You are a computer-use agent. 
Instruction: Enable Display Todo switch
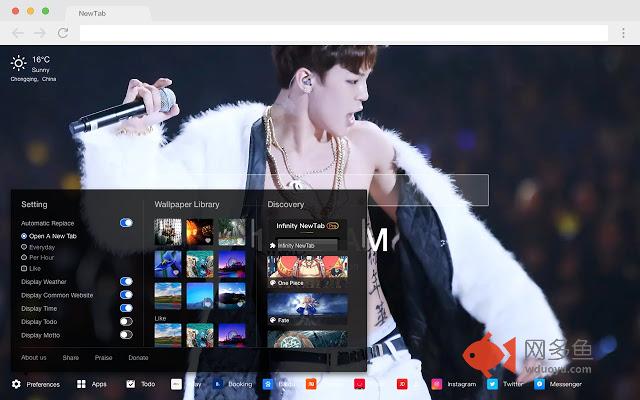pyautogui.click(x=126, y=321)
